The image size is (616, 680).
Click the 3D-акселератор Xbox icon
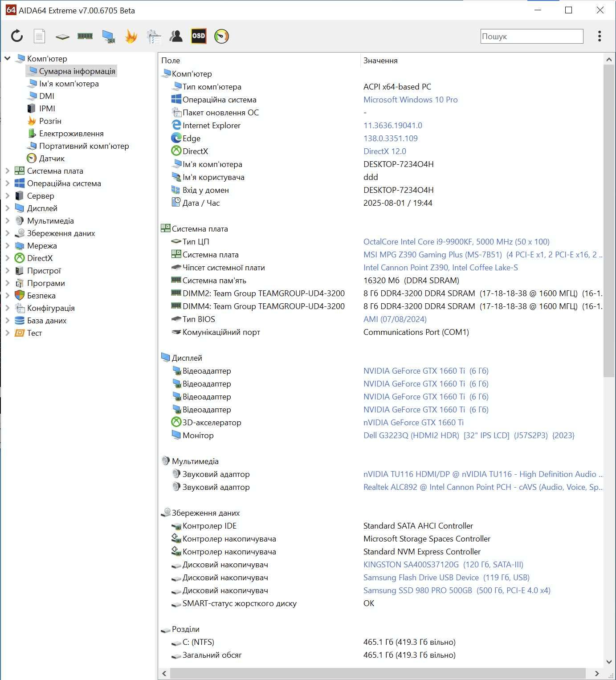click(176, 422)
